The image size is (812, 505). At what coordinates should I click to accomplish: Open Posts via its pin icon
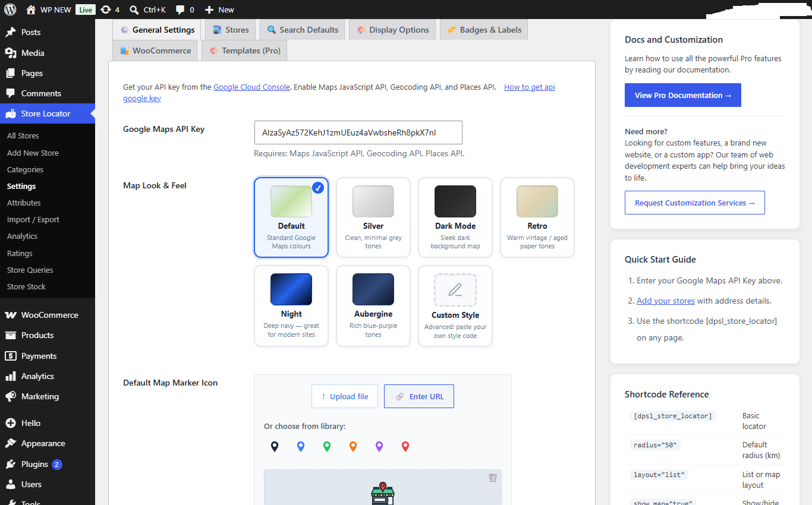coord(11,32)
